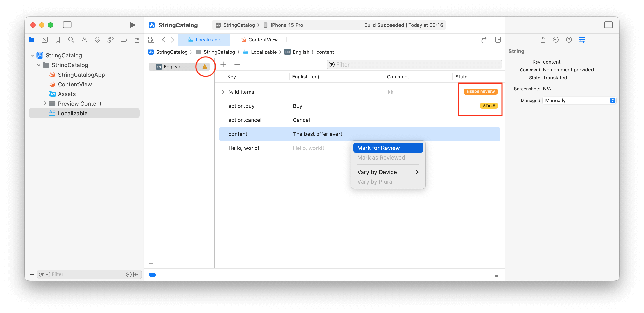This screenshot has height=313, width=644.
Task: Click the 'The best offer ever!' translation
Action: pos(317,134)
